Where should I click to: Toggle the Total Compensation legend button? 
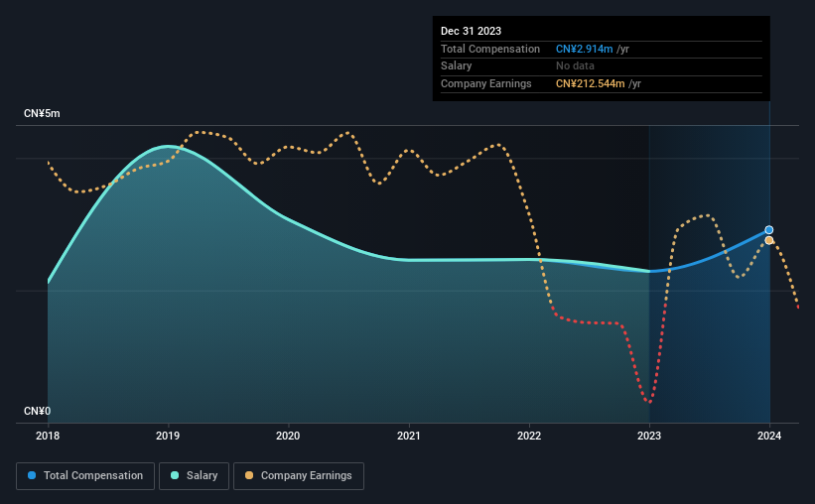click(x=85, y=476)
